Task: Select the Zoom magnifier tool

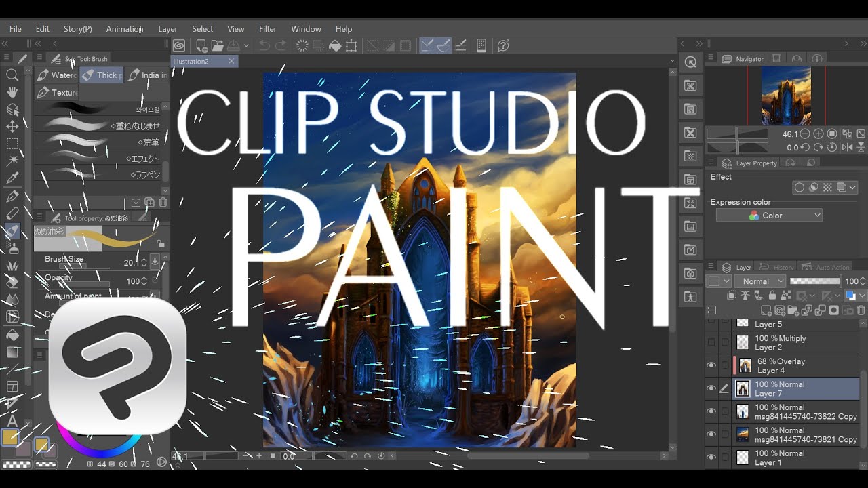Action: click(x=12, y=75)
